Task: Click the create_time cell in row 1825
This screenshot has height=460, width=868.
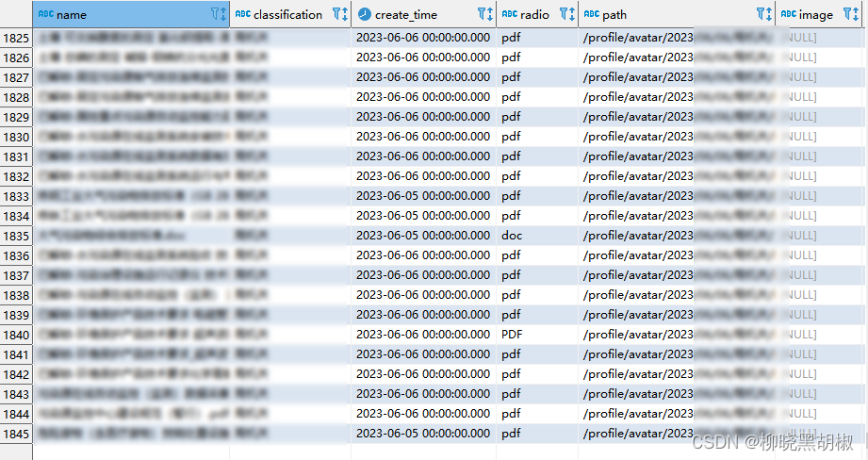Action: [x=424, y=38]
